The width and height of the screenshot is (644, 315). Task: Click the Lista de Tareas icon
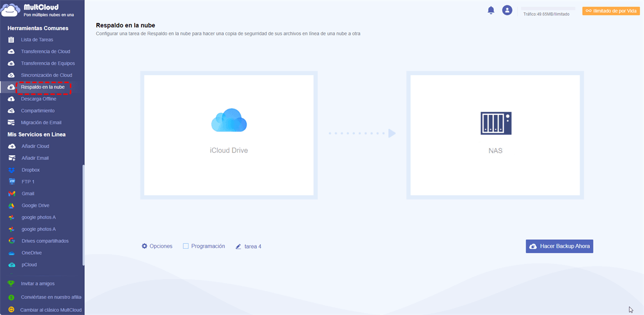11,40
